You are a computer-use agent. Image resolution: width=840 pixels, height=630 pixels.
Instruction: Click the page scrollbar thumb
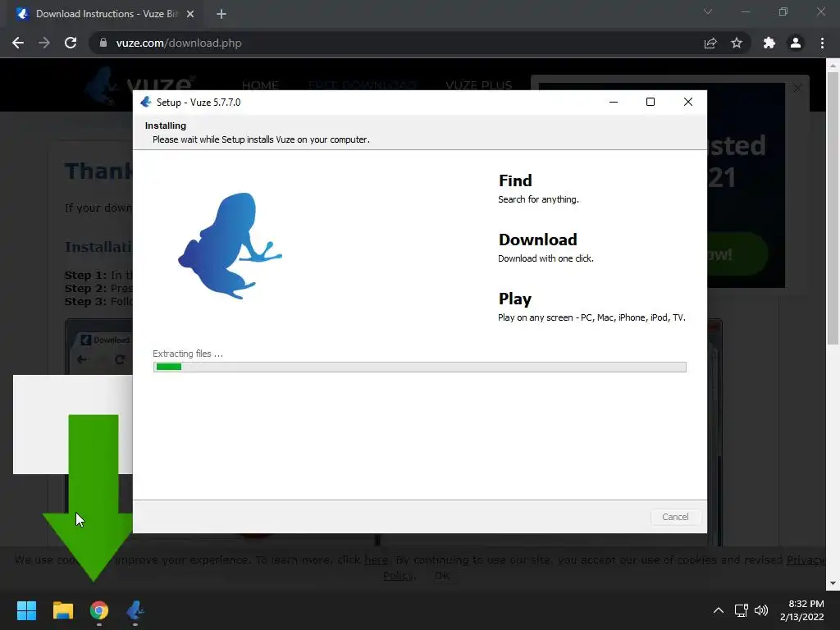[833, 208]
